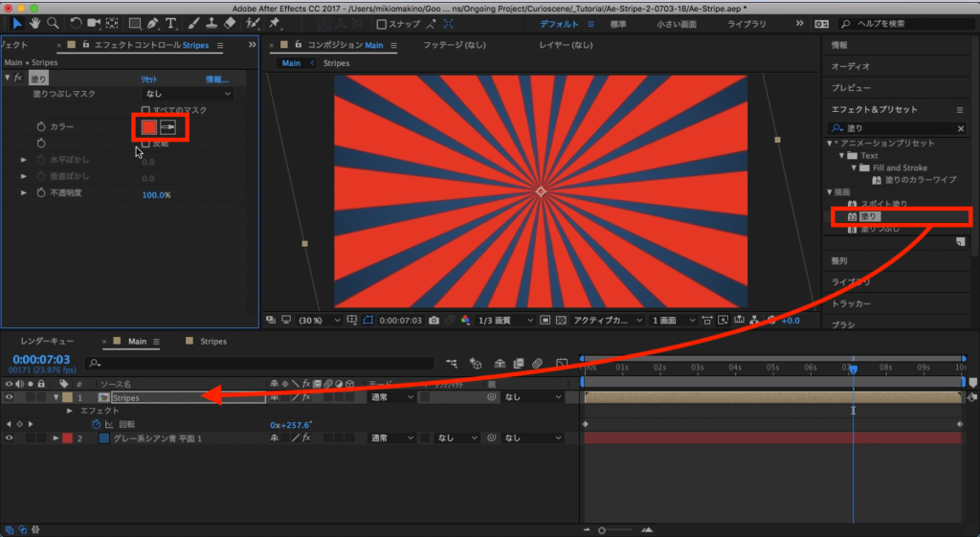Select the Hand tool
Screen dimensions: 980x537
35,23
